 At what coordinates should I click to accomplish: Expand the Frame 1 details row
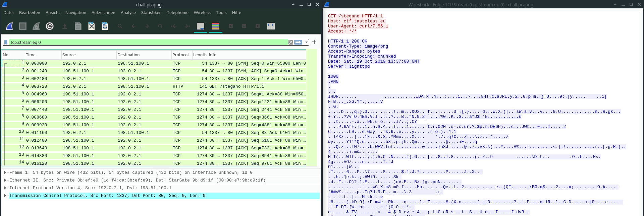coord(5,172)
